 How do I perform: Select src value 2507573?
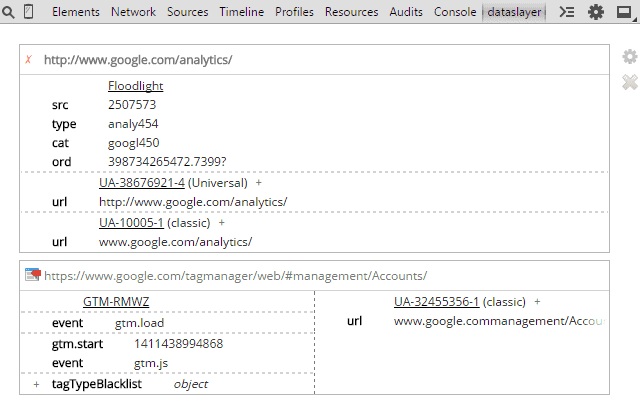pos(132,105)
